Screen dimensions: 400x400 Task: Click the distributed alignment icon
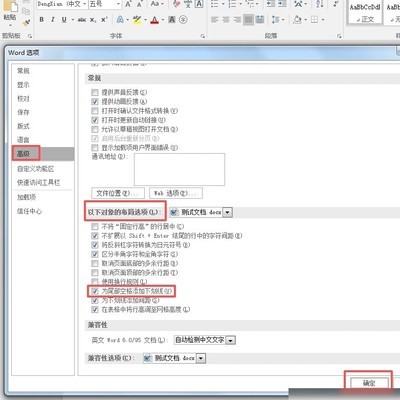(x=260, y=20)
